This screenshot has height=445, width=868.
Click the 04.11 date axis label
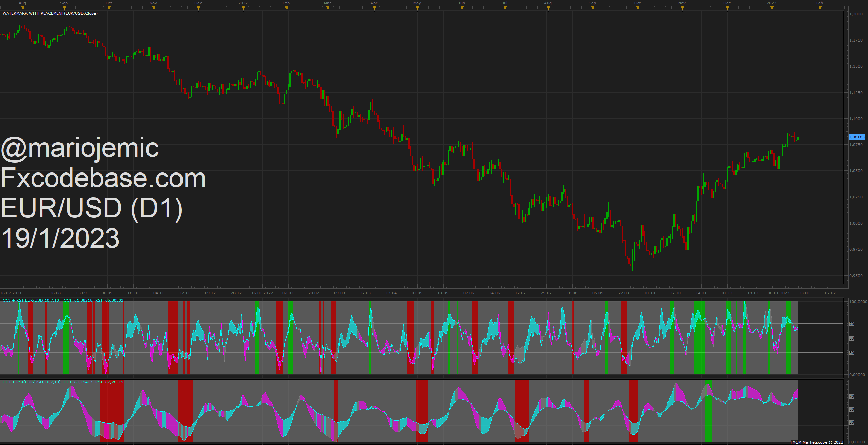click(159, 293)
